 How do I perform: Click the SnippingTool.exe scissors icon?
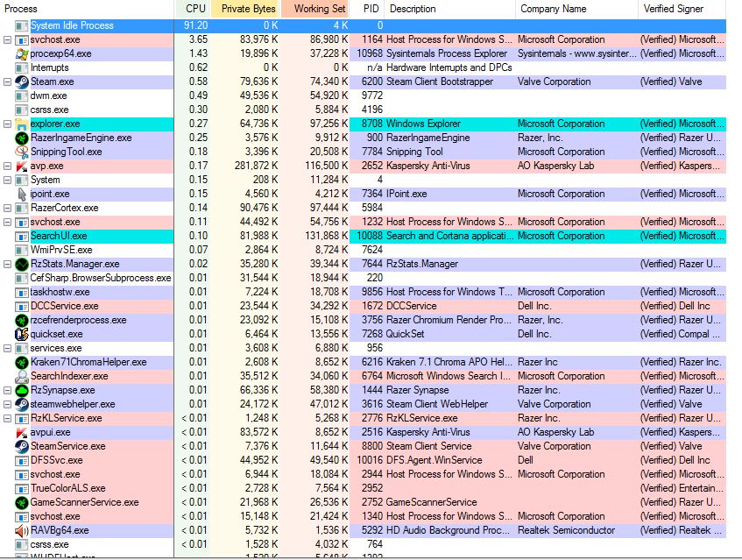point(22,152)
